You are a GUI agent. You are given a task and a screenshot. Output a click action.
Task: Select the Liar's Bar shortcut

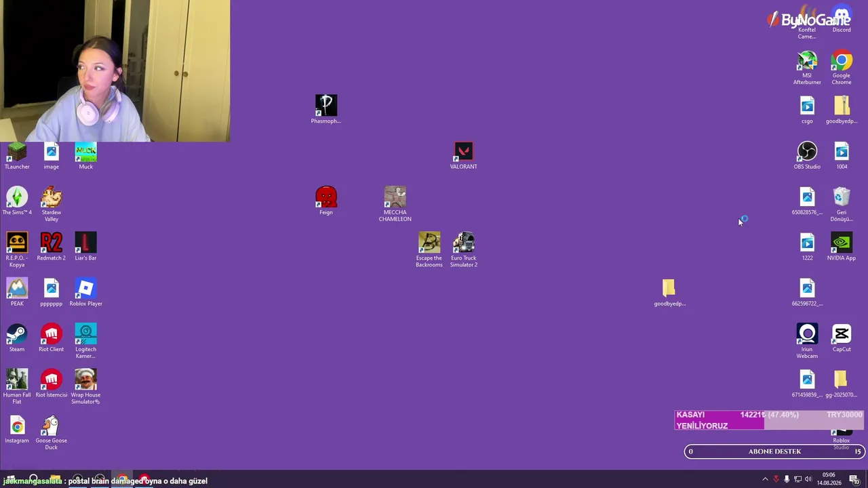pyautogui.click(x=85, y=243)
